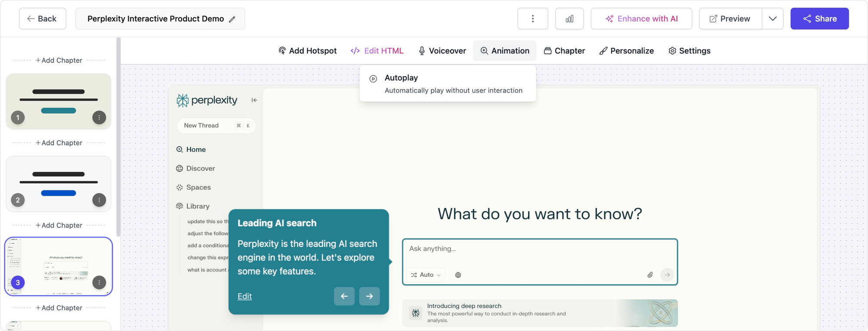Click Enhance with AI
This screenshot has width=868, height=331.
641,19
